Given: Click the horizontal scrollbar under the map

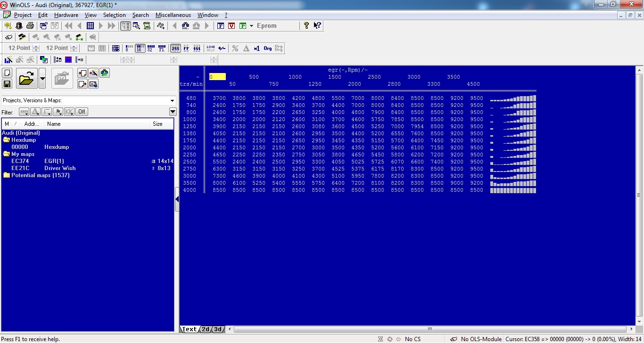Looking at the screenshot, I should coord(429,329).
